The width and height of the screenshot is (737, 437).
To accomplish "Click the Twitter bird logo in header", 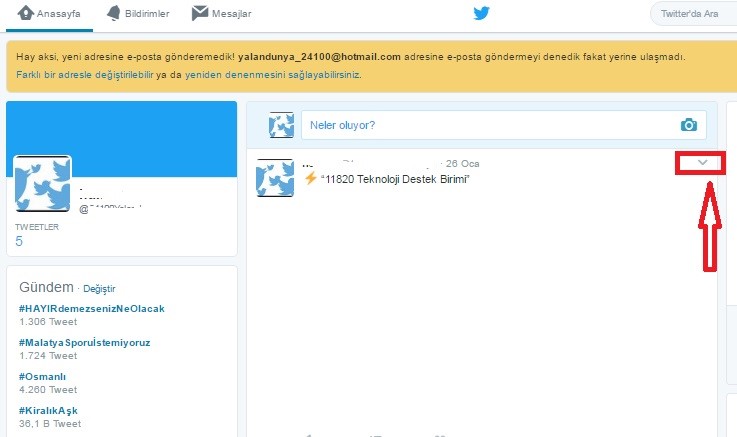I will [x=482, y=14].
